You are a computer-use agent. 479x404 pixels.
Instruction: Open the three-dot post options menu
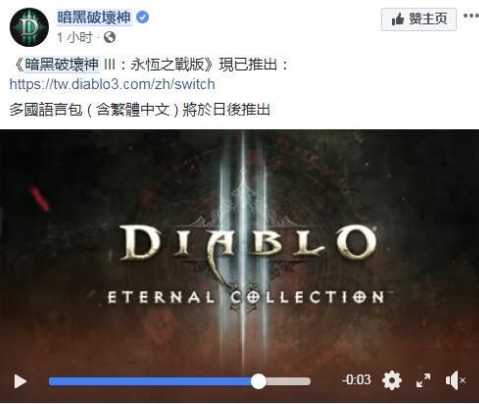tap(471, 15)
